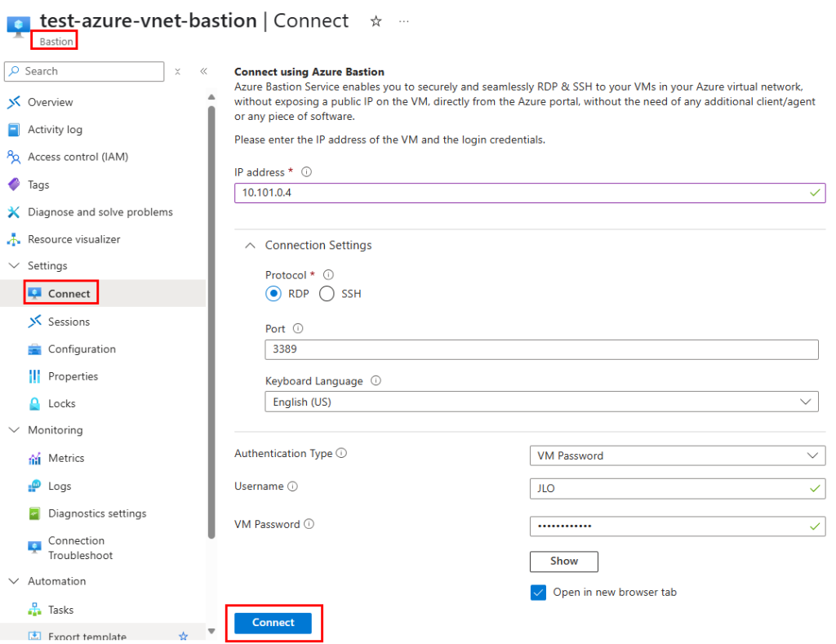Click the Diagnostics settings icon

click(34, 513)
